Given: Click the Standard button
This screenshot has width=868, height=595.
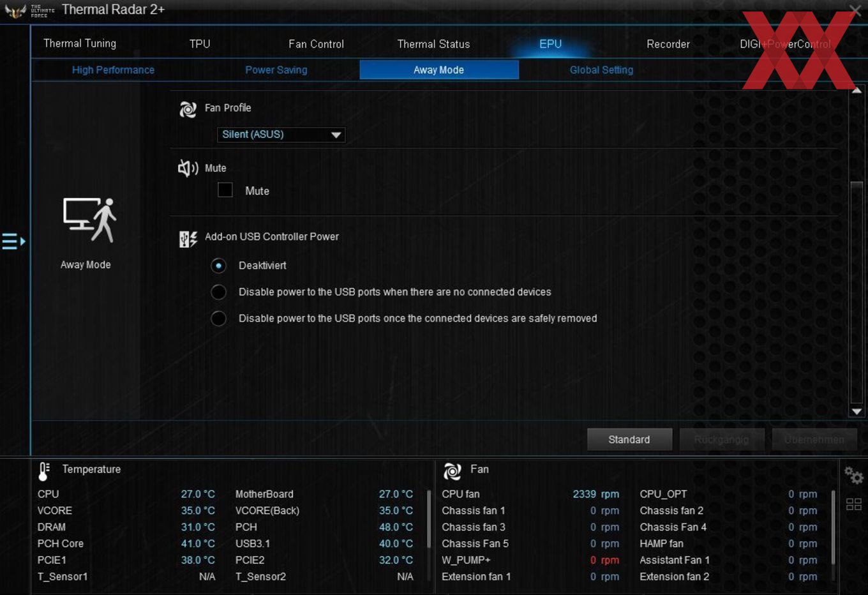Looking at the screenshot, I should pyautogui.click(x=629, y=439).
